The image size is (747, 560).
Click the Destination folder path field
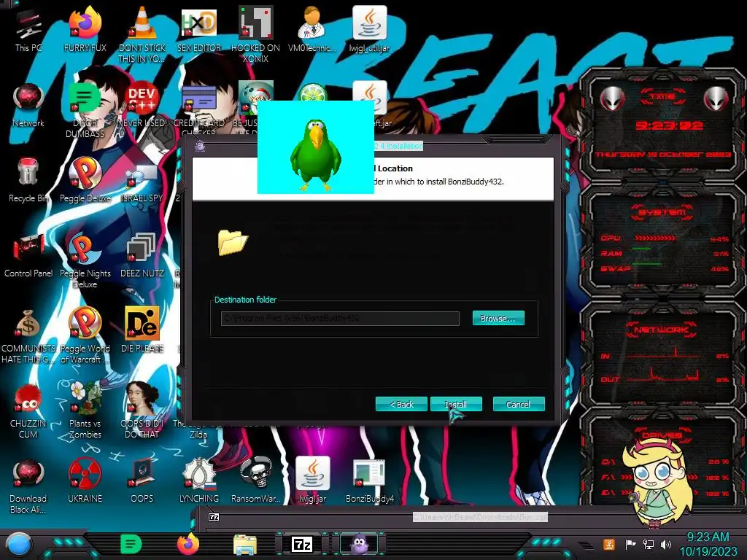[340, 318]
